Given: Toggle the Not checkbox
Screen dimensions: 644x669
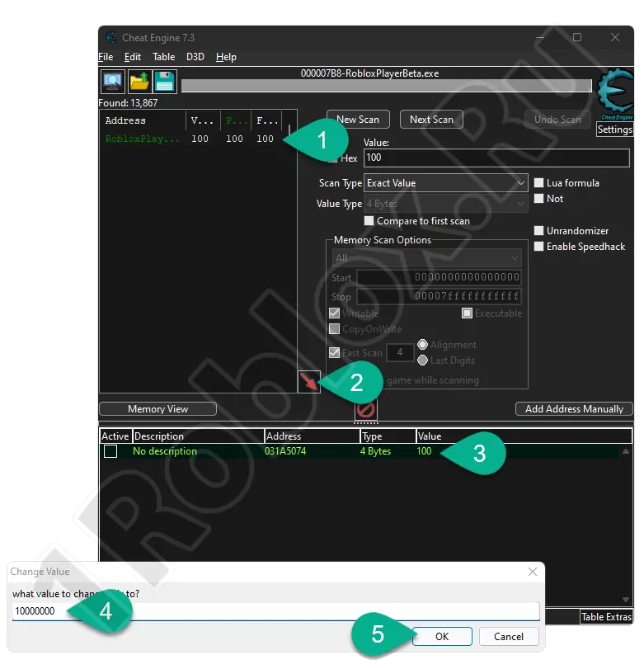Looking at the screenshot, I should pyautogui.click(x=538, y=199).
